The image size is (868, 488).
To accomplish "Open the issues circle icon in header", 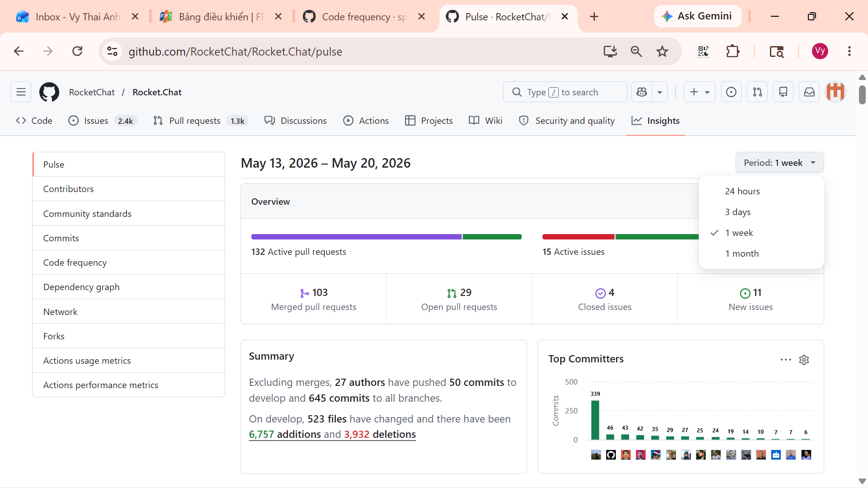I will click(x=731, y=92).
